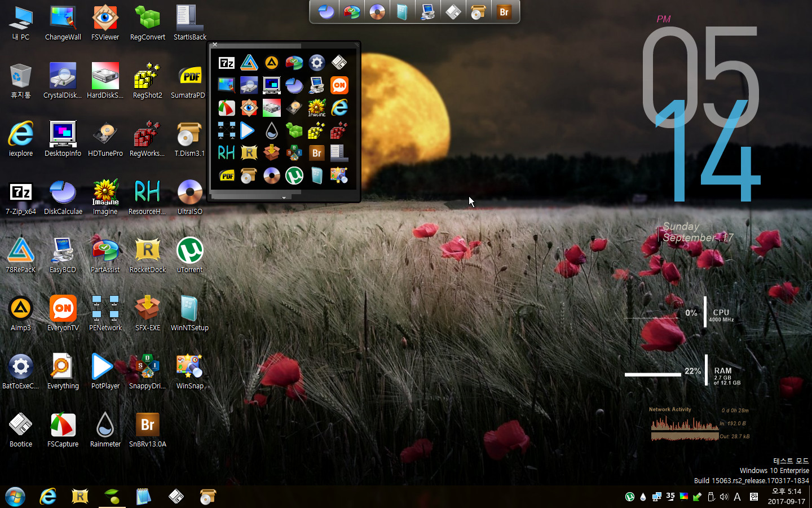Launch the EveryonTV desktop shortcut
This screenshot has height=508, width=812.
63,314
